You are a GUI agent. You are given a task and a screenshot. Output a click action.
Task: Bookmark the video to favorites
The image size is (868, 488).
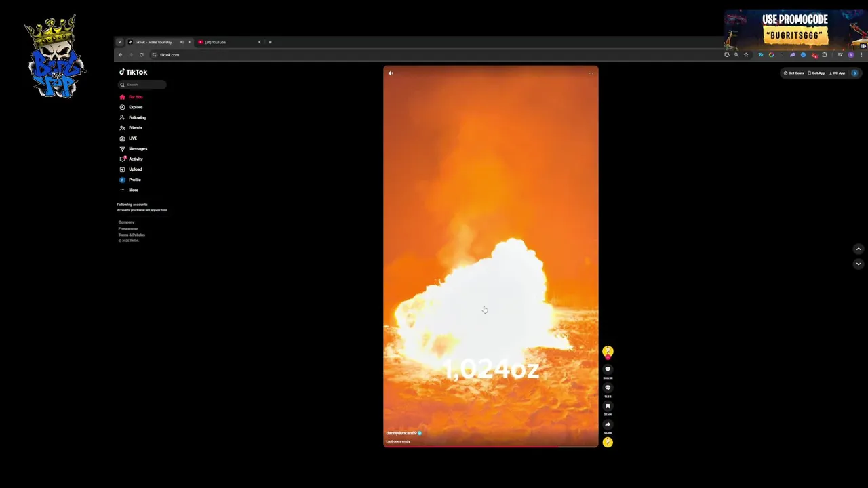click(608, 406)
